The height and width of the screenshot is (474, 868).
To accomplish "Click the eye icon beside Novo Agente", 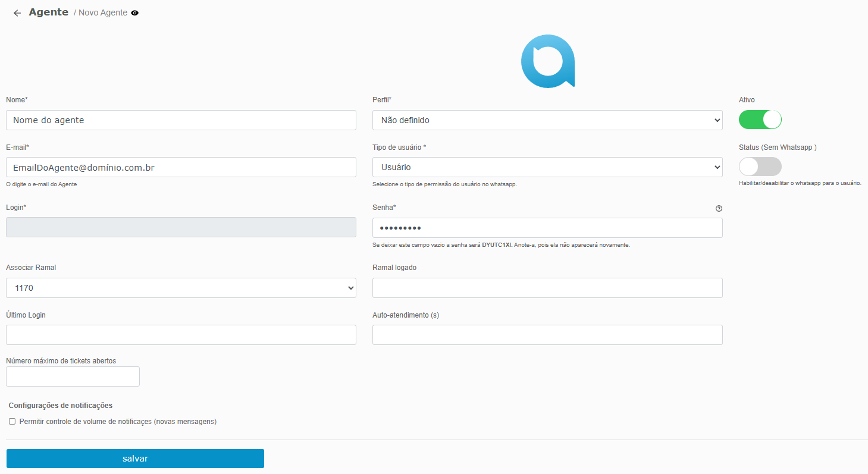I will pyautogui.click(x=135, y=13).
